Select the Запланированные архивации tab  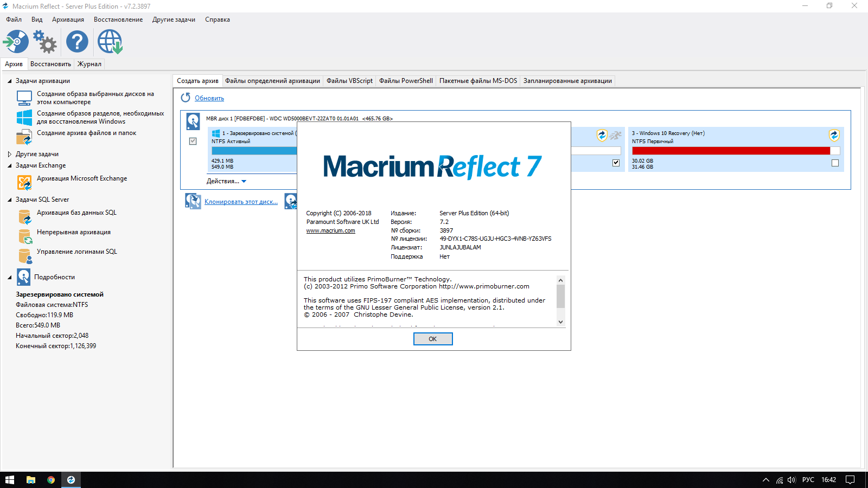(x=567, y=81)
